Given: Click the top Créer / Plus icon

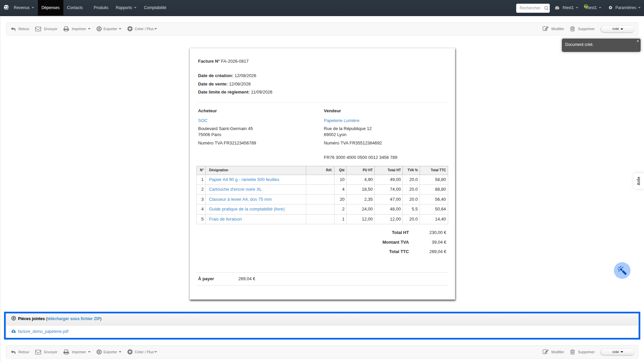Looking at the screenshot, I should click(x=130, y=29).
